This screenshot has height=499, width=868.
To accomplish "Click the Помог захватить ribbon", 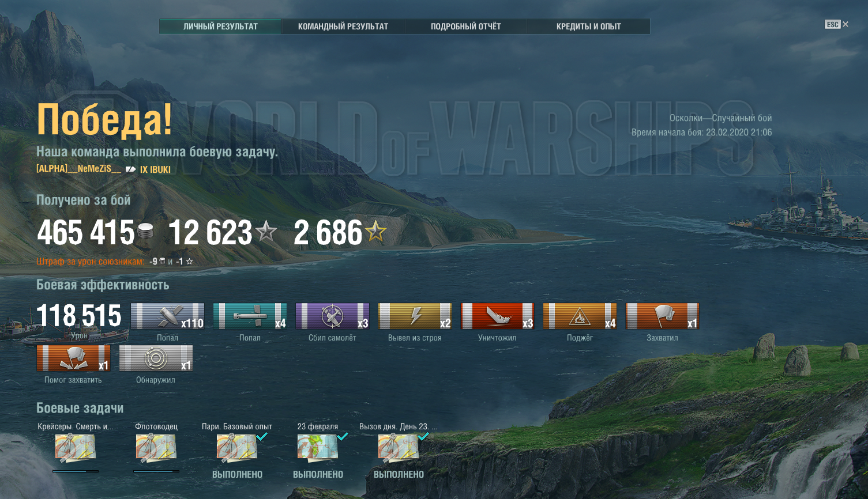I will [73, 358].
